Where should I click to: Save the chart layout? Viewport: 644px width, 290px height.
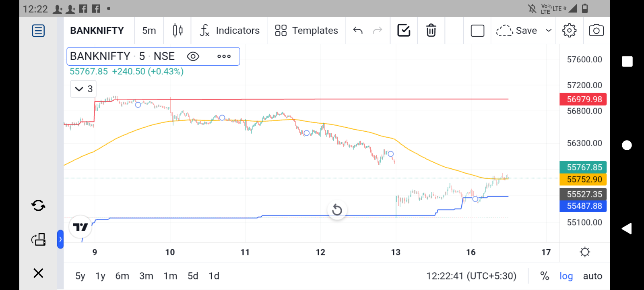point(517,31)
